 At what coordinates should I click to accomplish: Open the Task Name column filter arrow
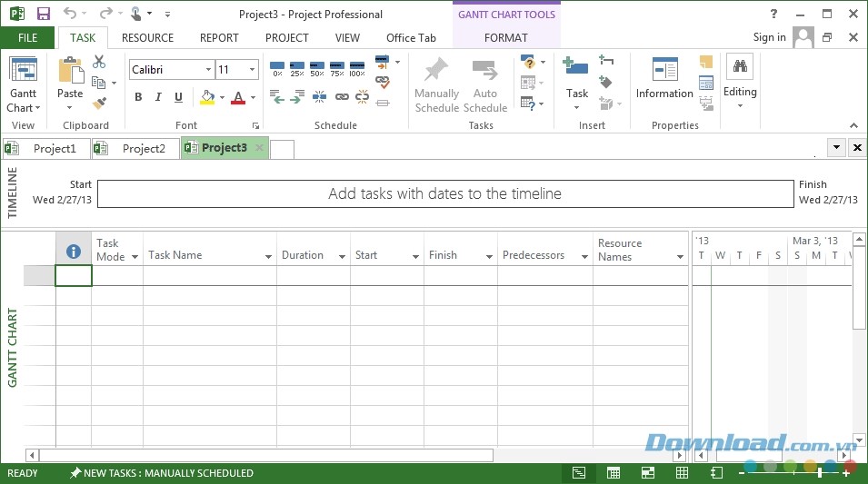tap(268, 257)
